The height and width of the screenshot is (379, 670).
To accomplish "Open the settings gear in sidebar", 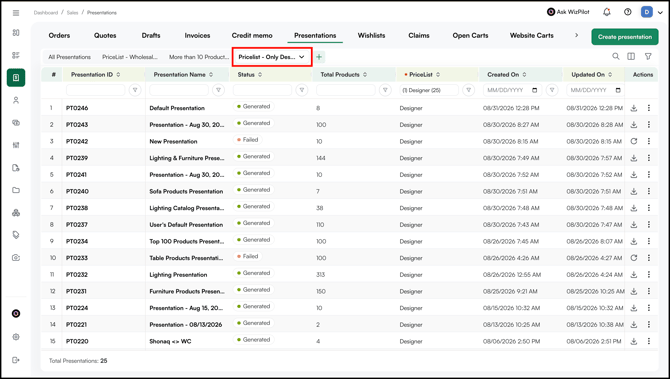I will click(x=16, y=337).
